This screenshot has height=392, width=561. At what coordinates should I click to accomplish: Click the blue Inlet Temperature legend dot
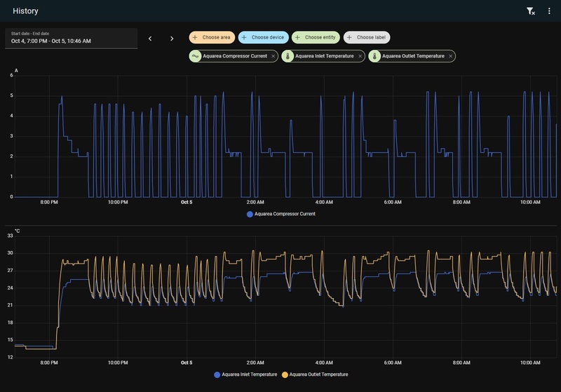point(217,375)
